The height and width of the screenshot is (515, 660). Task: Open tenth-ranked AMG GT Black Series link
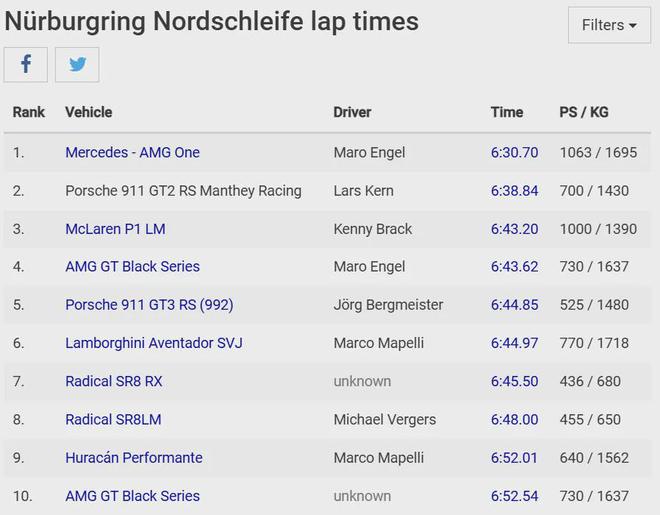point(133,496)
